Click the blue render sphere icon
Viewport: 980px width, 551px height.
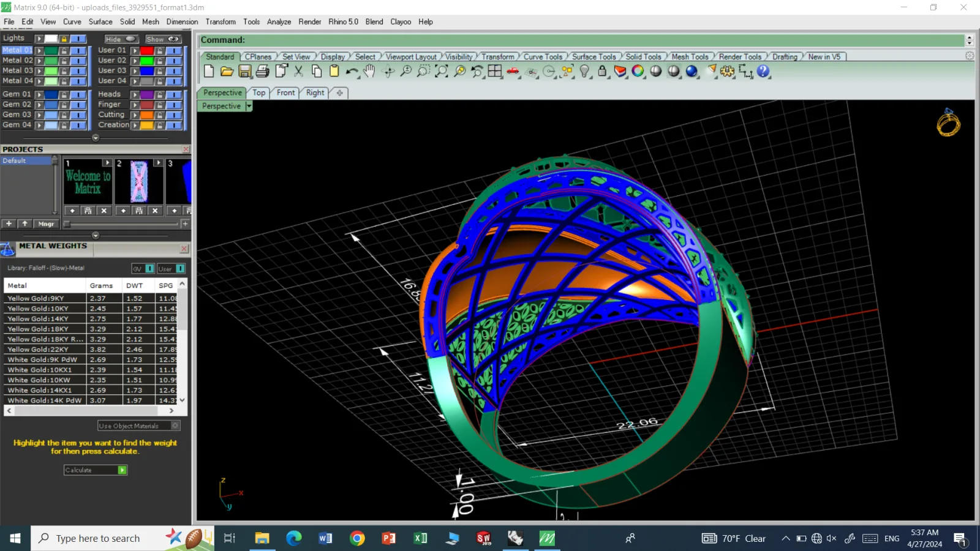692,71
